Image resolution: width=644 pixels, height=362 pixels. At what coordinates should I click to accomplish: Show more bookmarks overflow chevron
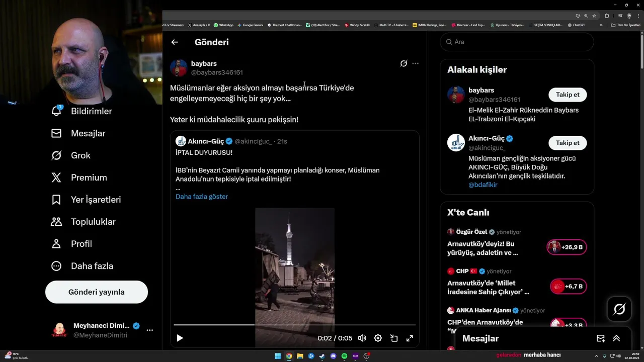click(601, 25)
